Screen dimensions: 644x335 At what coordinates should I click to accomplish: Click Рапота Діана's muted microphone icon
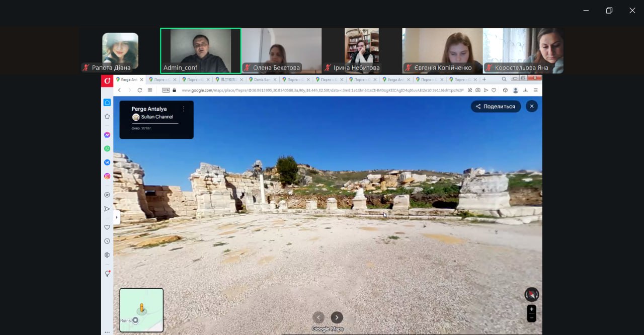(86, 67)
